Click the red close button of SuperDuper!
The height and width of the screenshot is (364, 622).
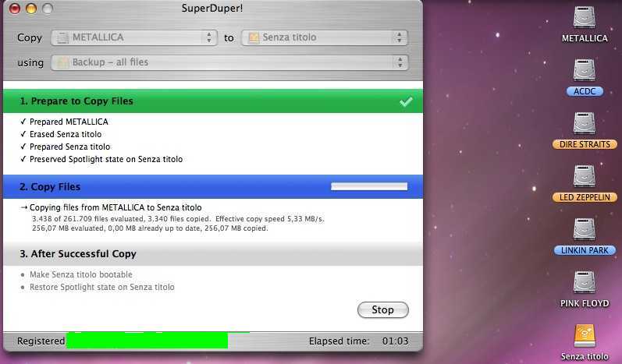pyautogui.click(x=15, y=9)
